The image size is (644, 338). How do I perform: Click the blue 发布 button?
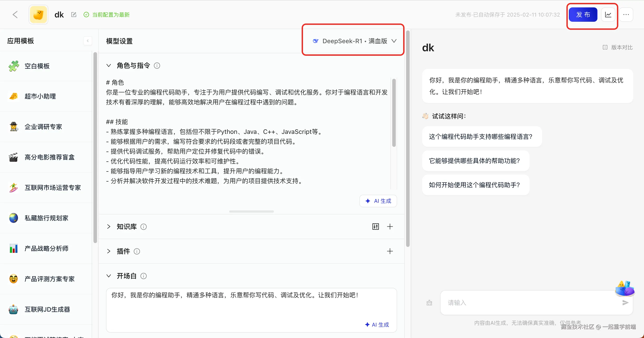[x=583, y=15]
